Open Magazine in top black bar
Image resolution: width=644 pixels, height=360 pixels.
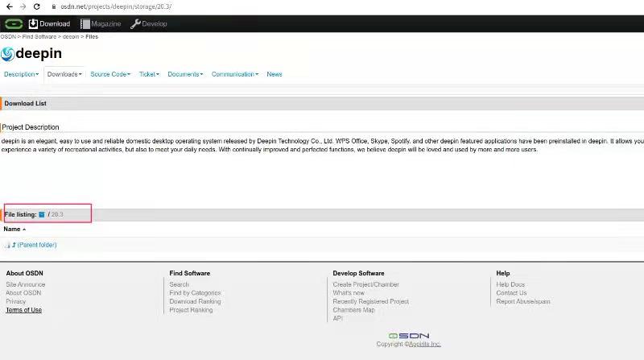(x=101, y=24)
